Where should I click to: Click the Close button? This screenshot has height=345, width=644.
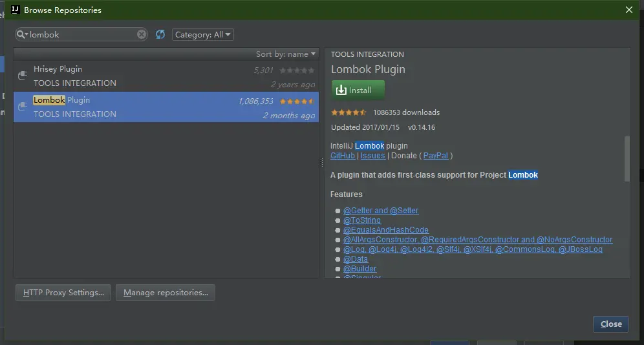(611, 324)
